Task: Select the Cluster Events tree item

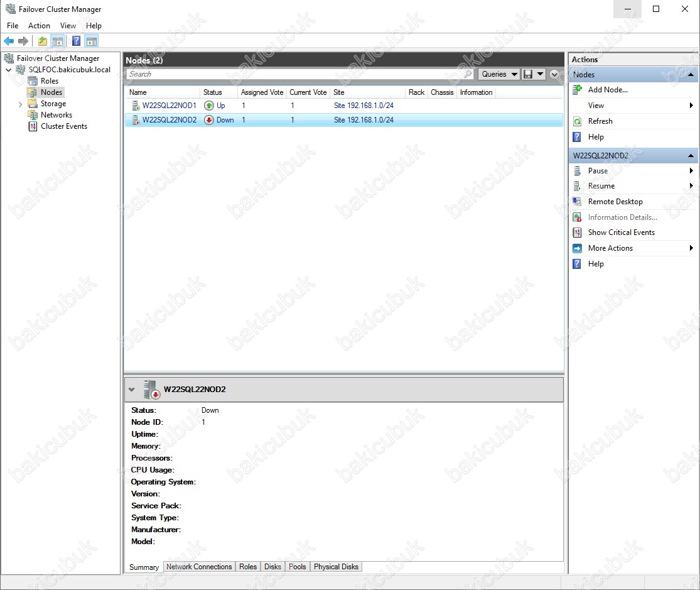Action: point(63,126)
